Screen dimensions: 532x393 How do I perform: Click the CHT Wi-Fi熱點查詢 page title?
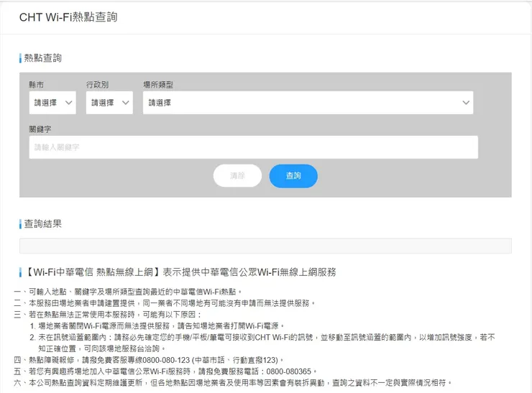[x=68, y=17]
